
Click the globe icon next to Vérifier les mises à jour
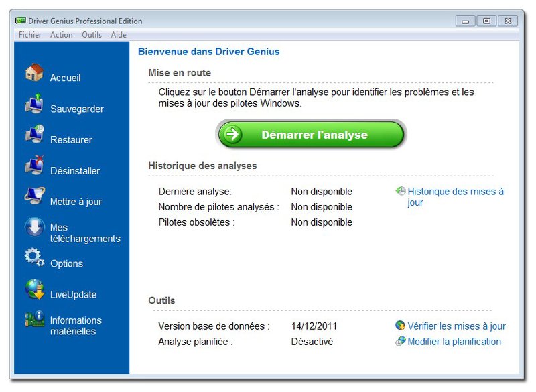[x=400, y=326]
